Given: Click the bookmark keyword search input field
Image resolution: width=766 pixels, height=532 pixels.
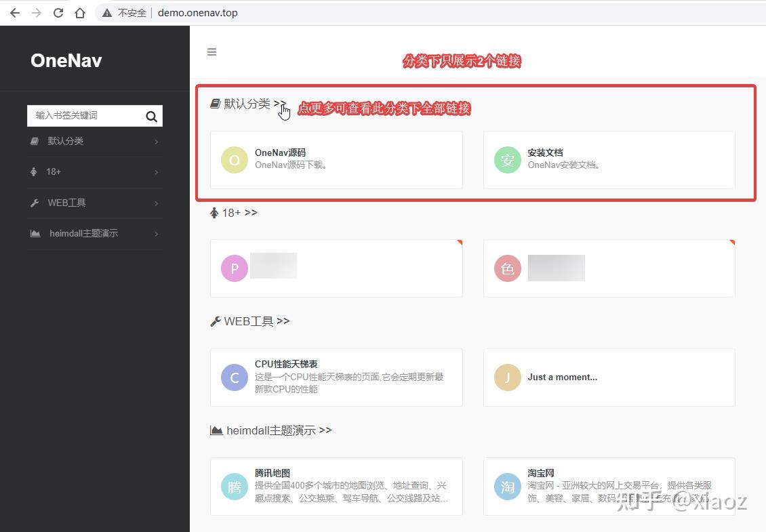Looking at the screenshot, I should 81,116.
